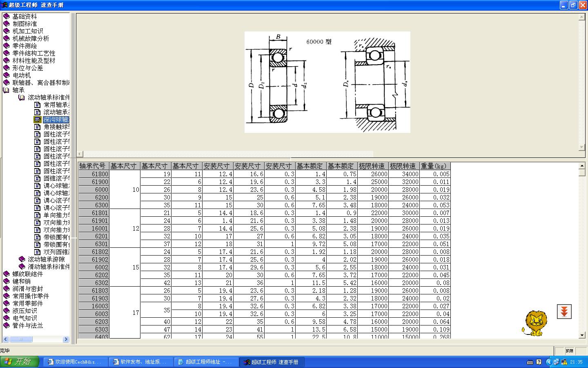Viewport: 588px width, 368px height.
Task: Select the 6000 bearing row header
Action: click(94, 189)
